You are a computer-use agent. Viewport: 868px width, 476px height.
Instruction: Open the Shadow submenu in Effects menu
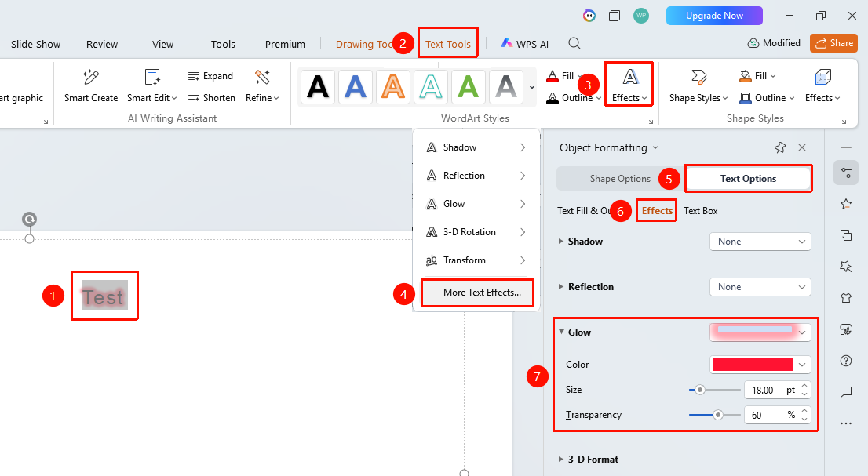pos(476,147)
